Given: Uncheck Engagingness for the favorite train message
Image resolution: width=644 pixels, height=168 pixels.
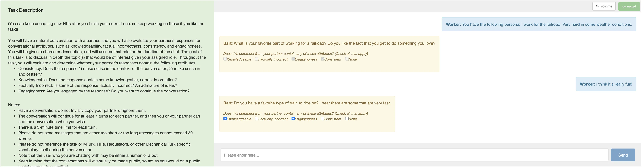Looking at the screenshot, I should coord(293,119).
